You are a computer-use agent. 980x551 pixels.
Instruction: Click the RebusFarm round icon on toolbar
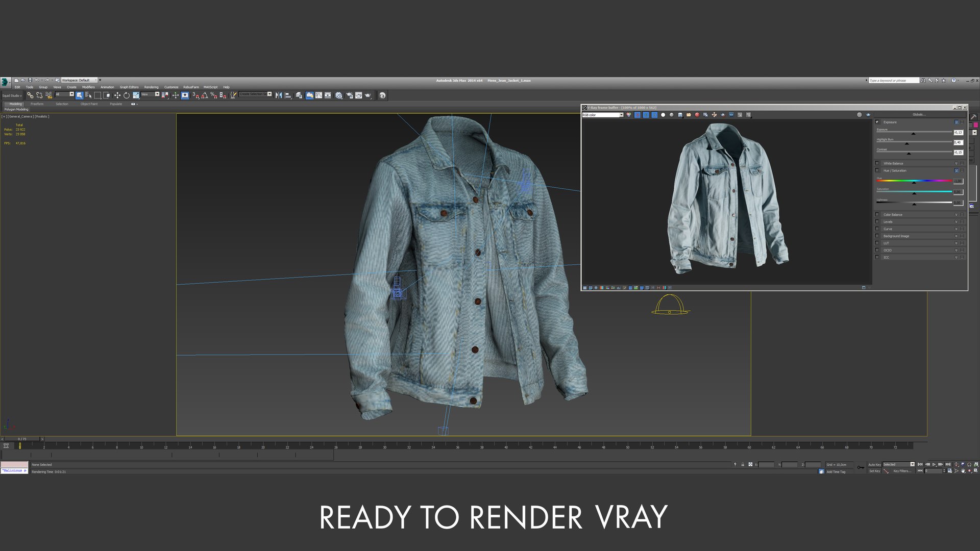click(382, 95)
